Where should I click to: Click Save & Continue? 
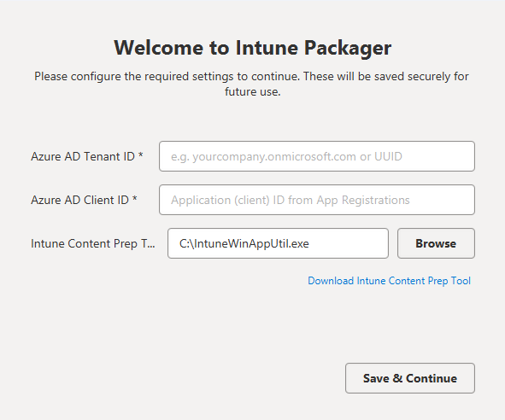tap(410, 378)
